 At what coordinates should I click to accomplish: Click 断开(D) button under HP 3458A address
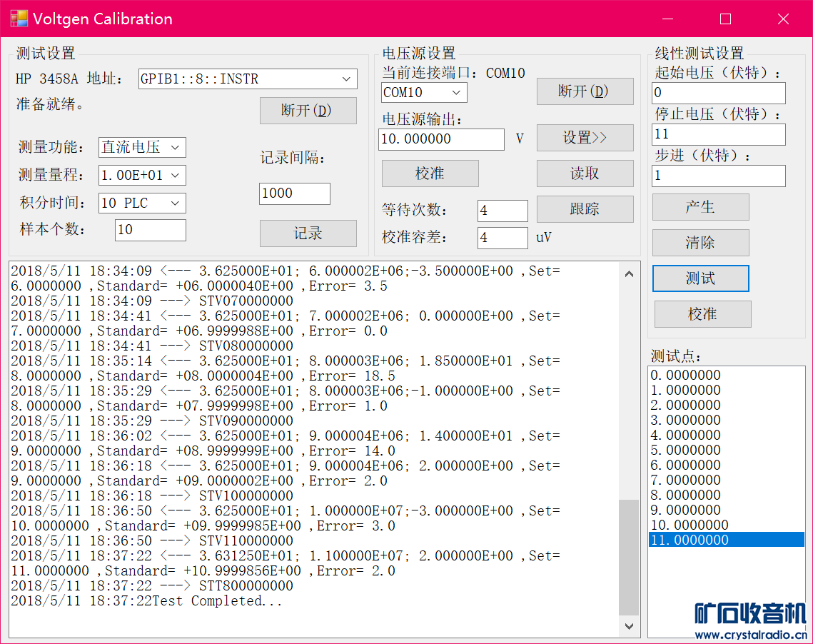click(308, 111)
